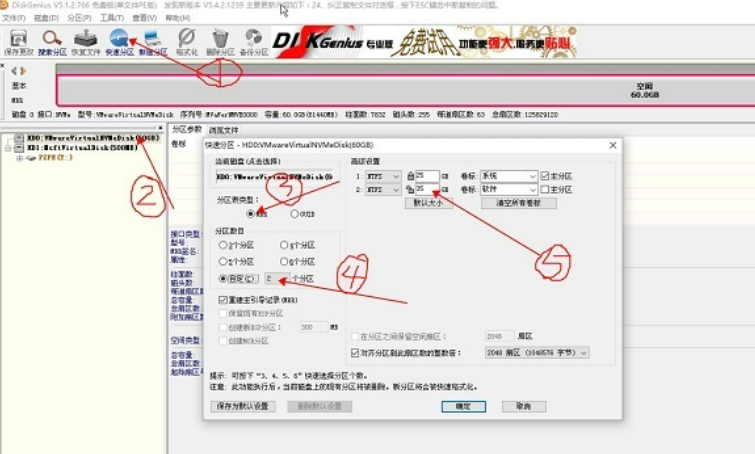Click the current disk selection field in dialog

tap(274, 177)
